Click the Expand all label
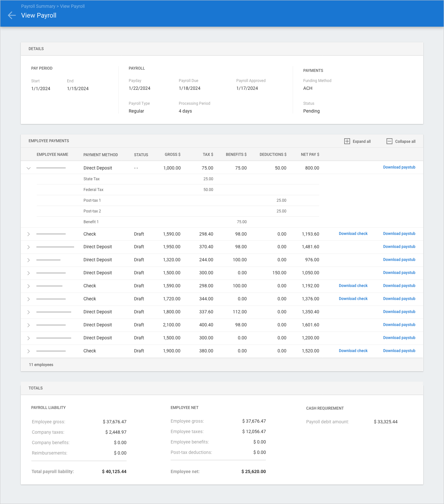Image resolution: width=444 pixels, height=504 pixels. pos(361,142)
